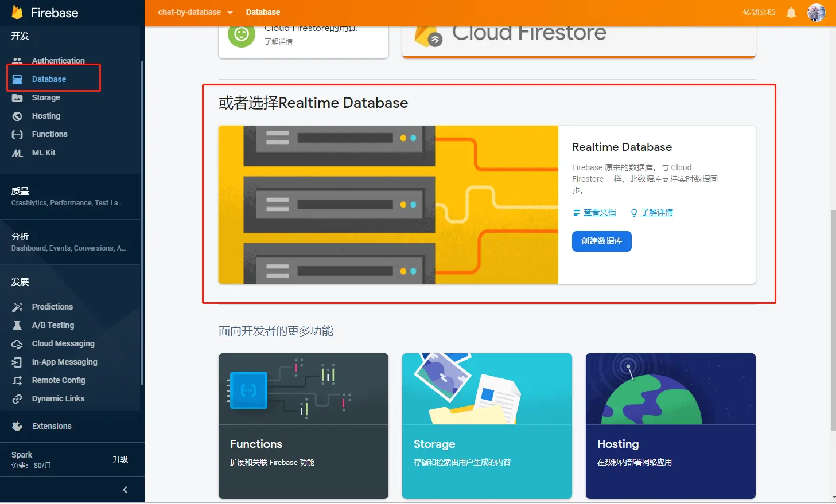Open notifications bell icon
This screenshot has height=504, width=836.
click(x=791, y=12)
